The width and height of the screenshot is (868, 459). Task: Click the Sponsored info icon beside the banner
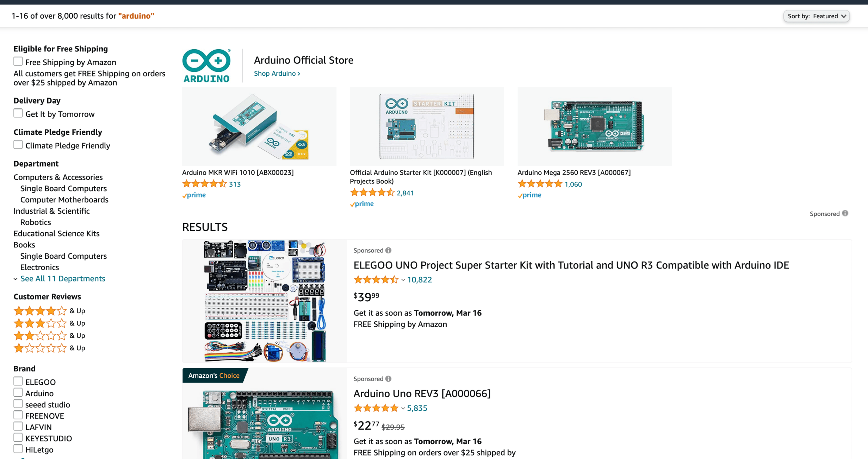click(845, 213)
